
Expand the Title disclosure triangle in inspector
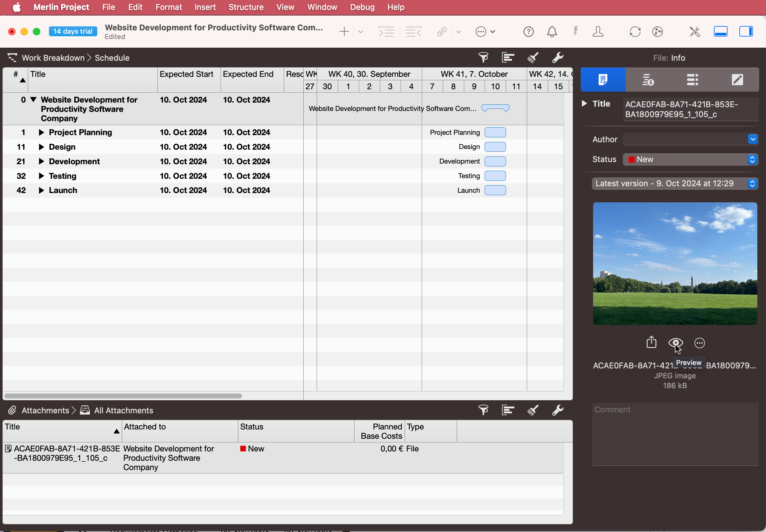tap(584, 103)
